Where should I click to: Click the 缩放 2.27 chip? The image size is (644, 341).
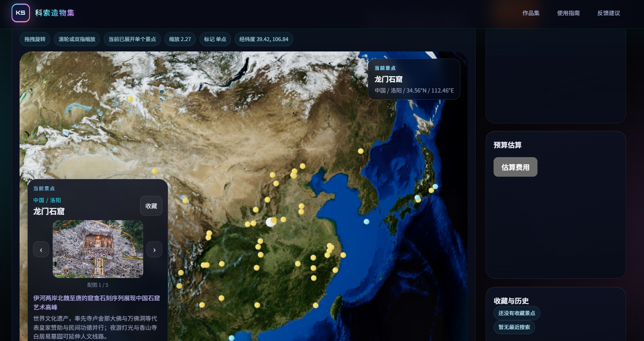(180, 39)
